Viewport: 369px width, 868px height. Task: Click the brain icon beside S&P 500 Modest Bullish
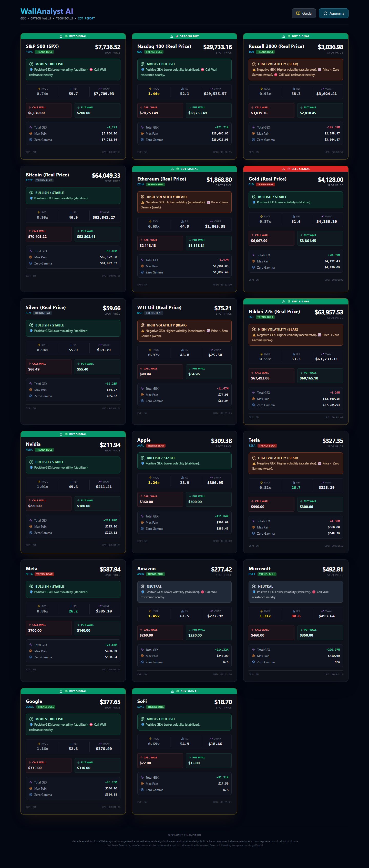[x=31, y=64]
